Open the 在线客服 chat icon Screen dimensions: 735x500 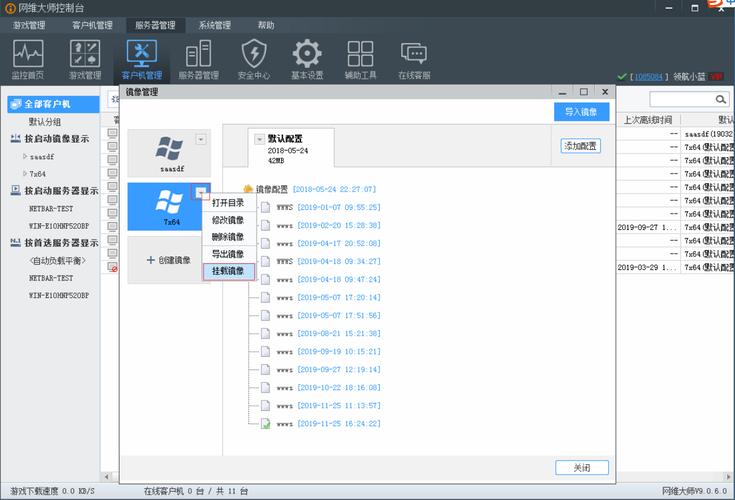click(414, 59)
